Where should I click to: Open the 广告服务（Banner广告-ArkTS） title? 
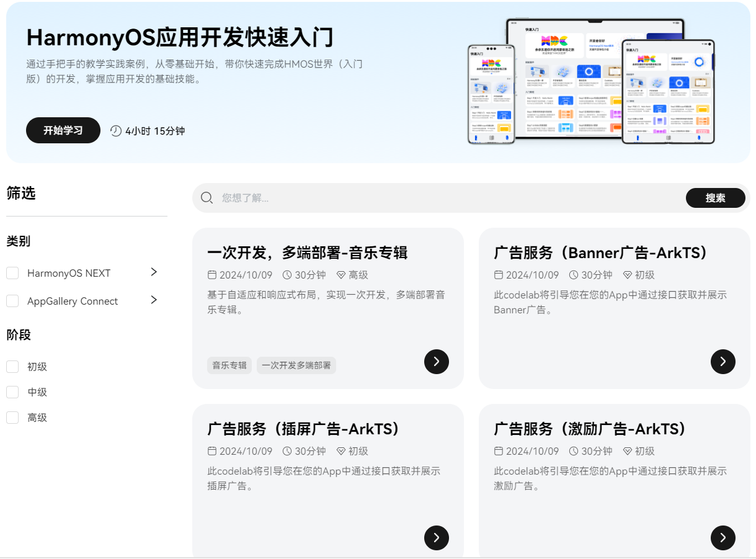point(601,253)
